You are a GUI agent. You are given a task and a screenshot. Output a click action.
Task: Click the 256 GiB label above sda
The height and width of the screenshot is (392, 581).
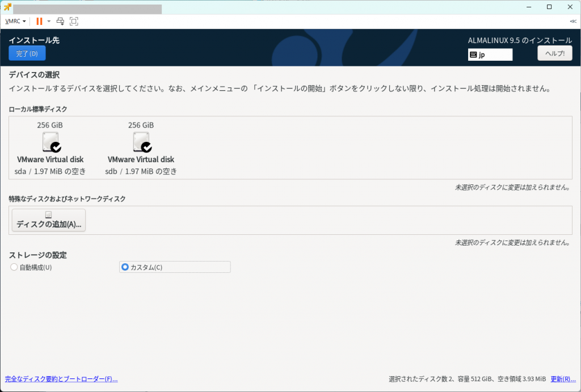[50, 125]
